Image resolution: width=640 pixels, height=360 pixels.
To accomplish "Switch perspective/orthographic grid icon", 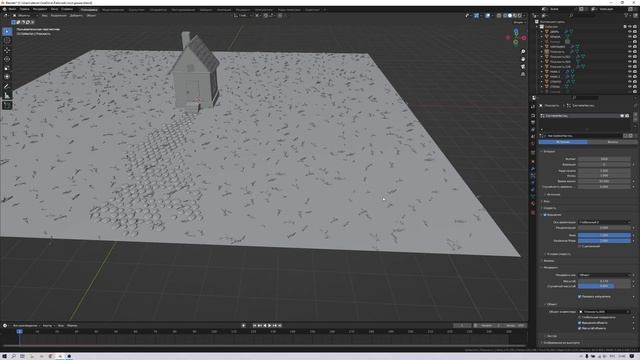I will [x=523, y=74].
